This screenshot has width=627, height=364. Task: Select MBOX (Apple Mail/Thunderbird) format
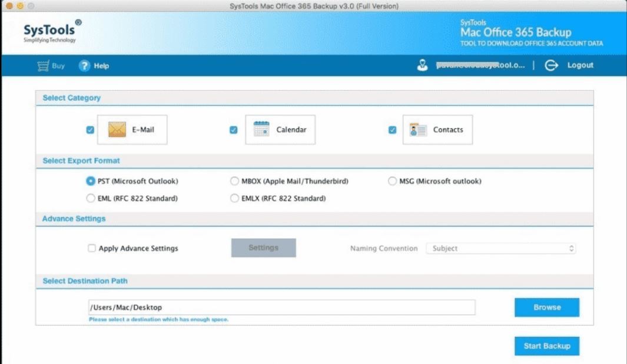point(234,181)
